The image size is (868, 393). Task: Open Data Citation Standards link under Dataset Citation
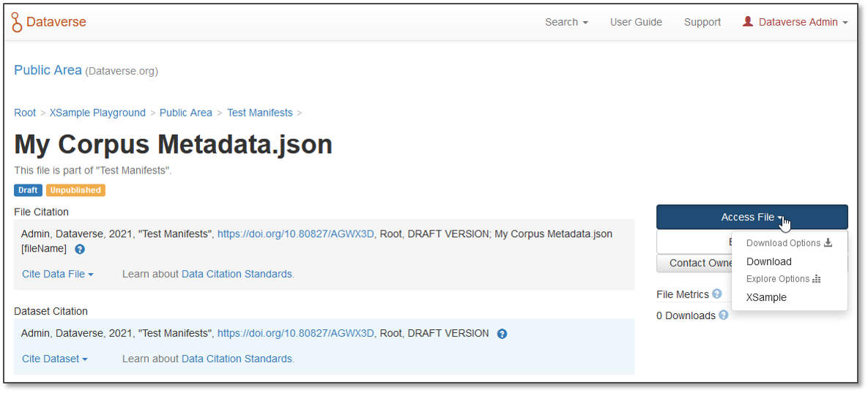[x=237, y=359]
